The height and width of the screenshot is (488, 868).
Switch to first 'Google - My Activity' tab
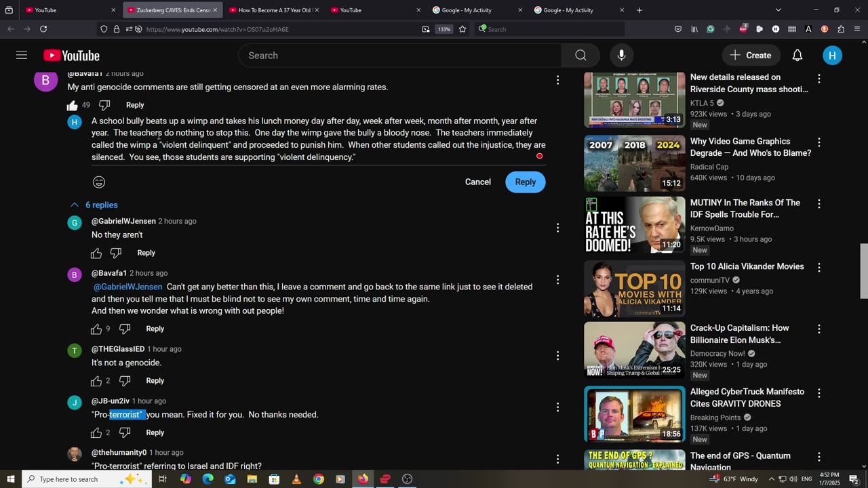tap(477, 10)
